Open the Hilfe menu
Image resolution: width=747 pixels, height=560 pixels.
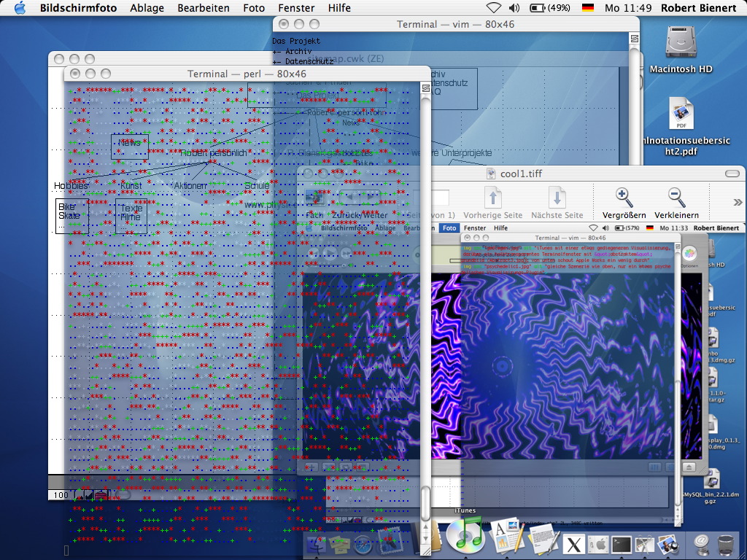click(x=339, y=8)
